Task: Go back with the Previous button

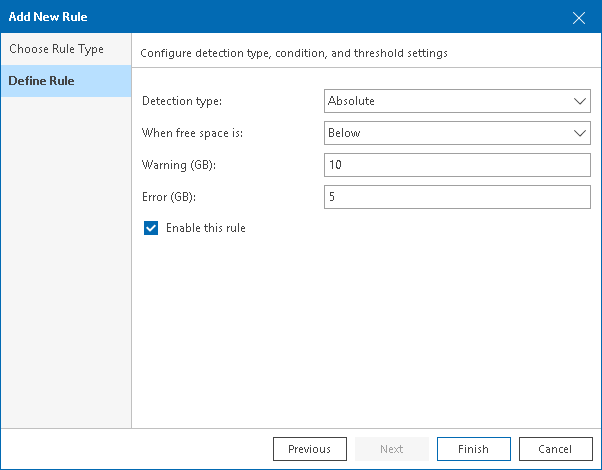Action: [309, 449]
